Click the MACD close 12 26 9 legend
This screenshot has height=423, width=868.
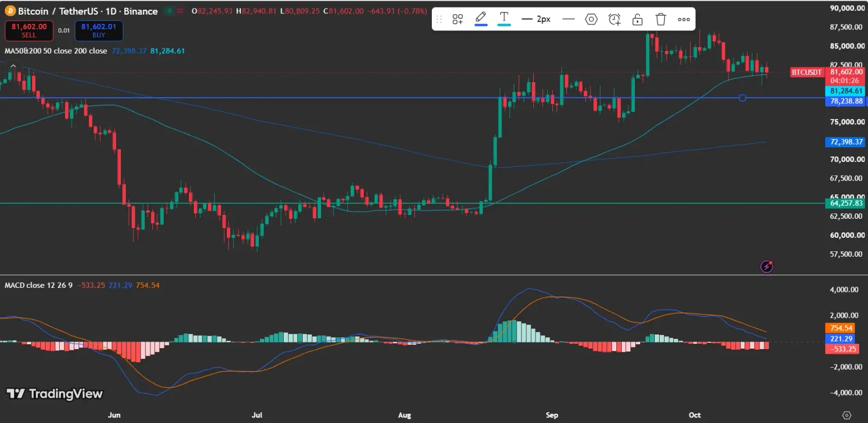tap(39, 285)
